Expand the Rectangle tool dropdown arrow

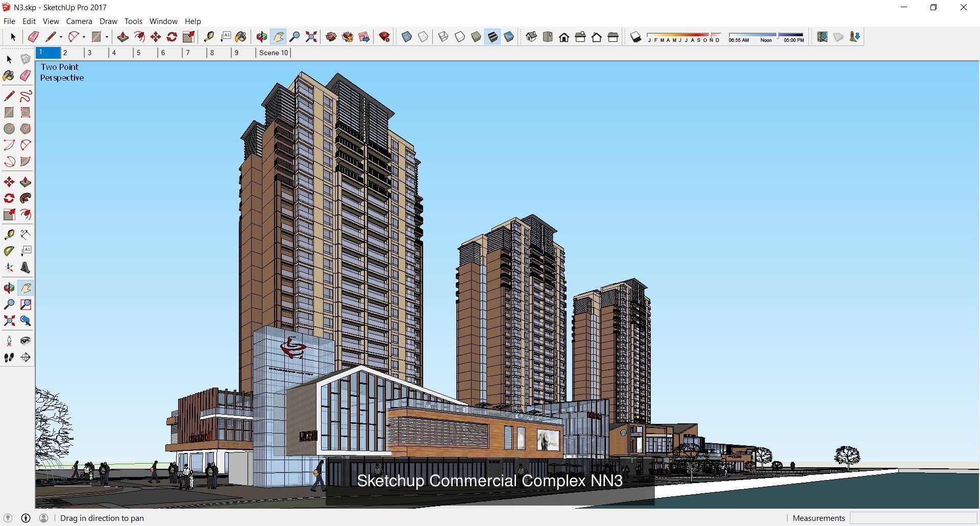tap(107, 37)
